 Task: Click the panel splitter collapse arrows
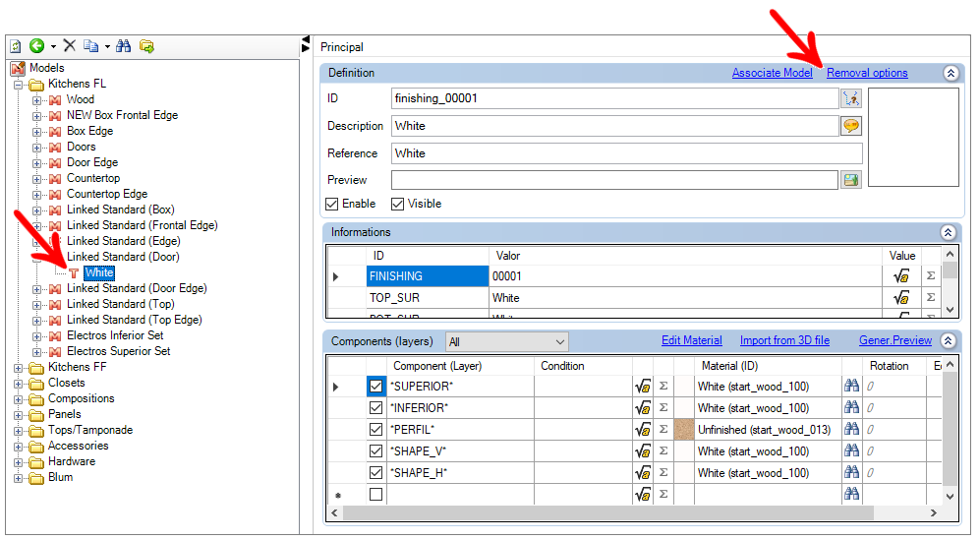pyautogui.click(x=306, y=44)
